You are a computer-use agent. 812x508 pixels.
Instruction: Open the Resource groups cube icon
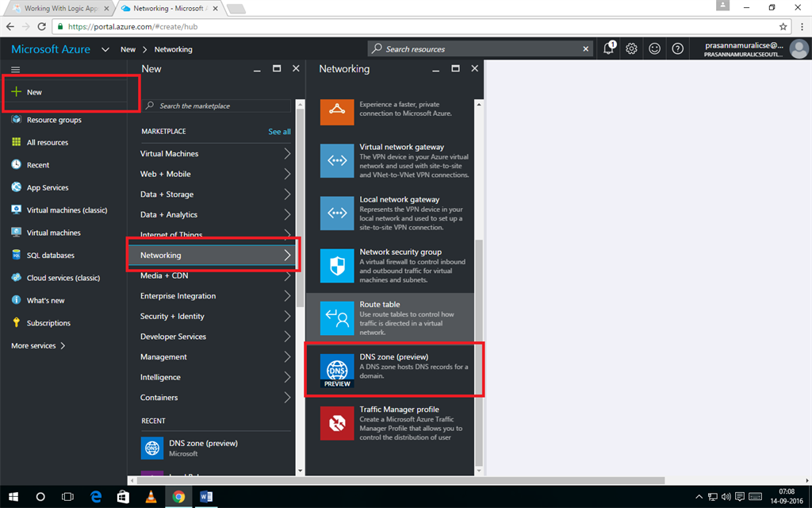tap(17, 120)
